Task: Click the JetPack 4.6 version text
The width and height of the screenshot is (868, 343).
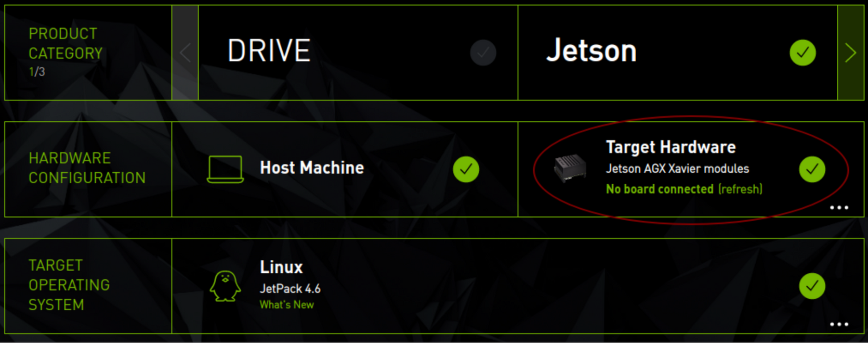Action: pyautogui.click(x=290, y=288)
